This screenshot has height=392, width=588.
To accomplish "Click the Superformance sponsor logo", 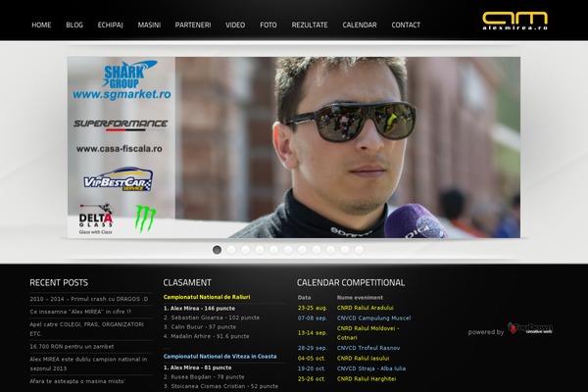I will click(121, 124).
